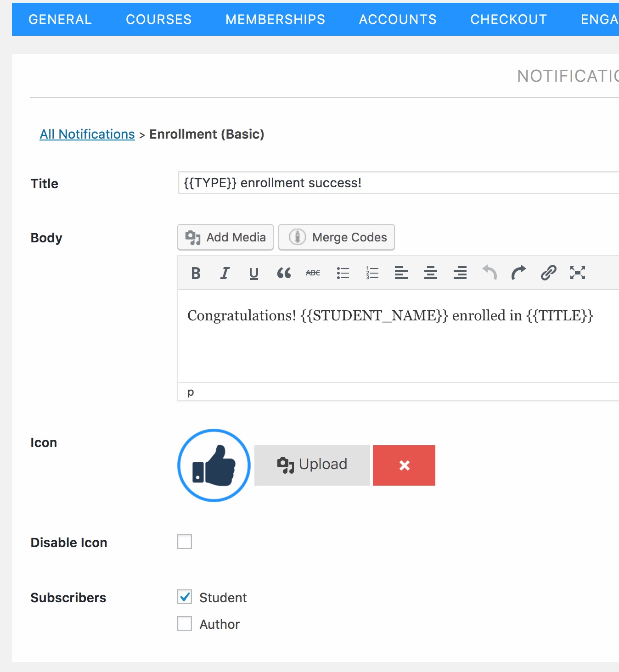Viewport: 619px width, 672px height.
Task: Toggle bold formatting in the body editor
Action: click(195, 273)
